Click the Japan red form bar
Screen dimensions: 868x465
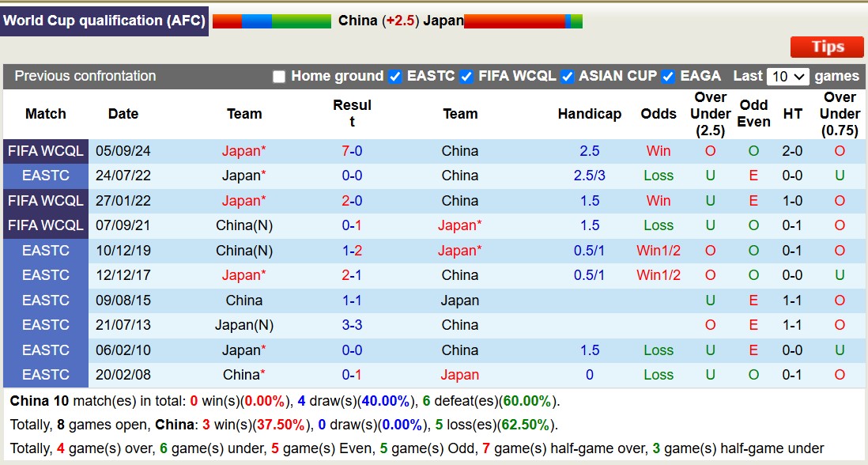click(523, 21)
